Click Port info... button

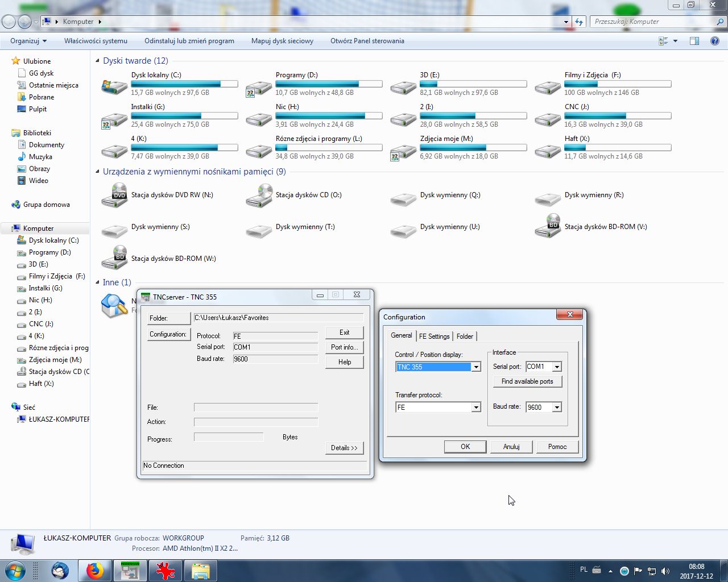[344, 347]
